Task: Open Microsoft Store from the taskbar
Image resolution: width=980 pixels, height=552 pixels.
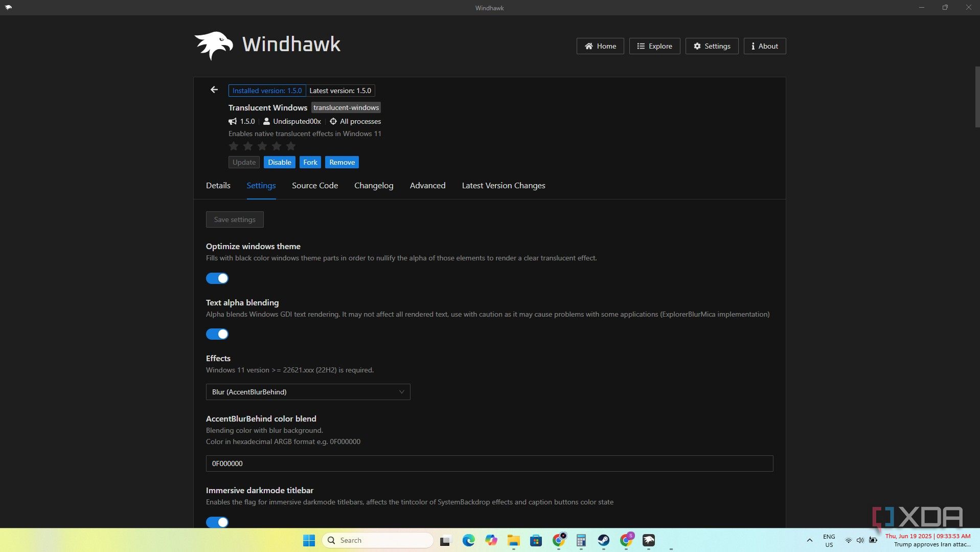Action: click(536, 540)
